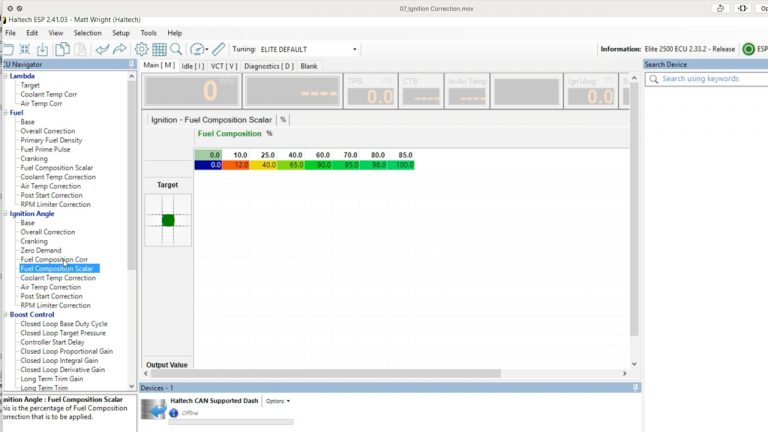Click the redo arrow in toolbar

pos(119,49)
